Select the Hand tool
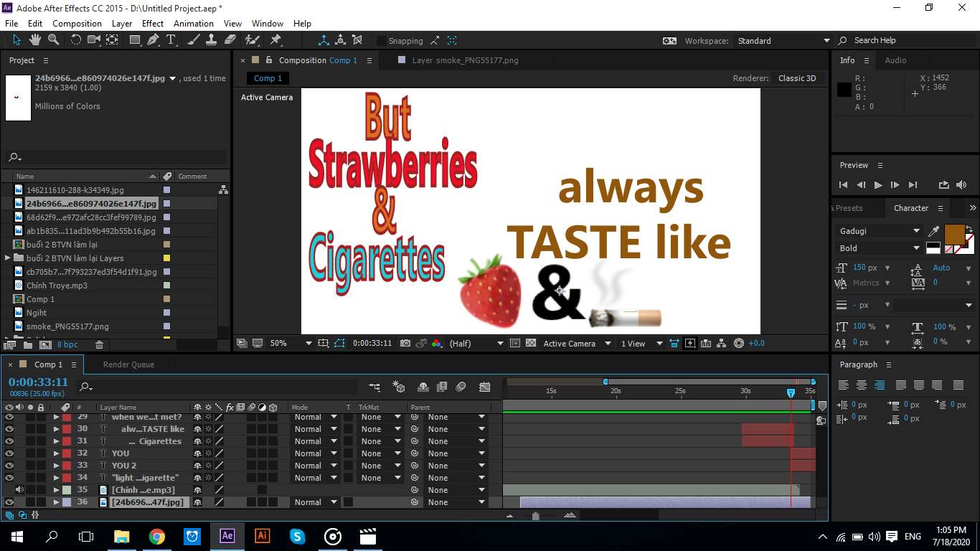 click(34, 40)
